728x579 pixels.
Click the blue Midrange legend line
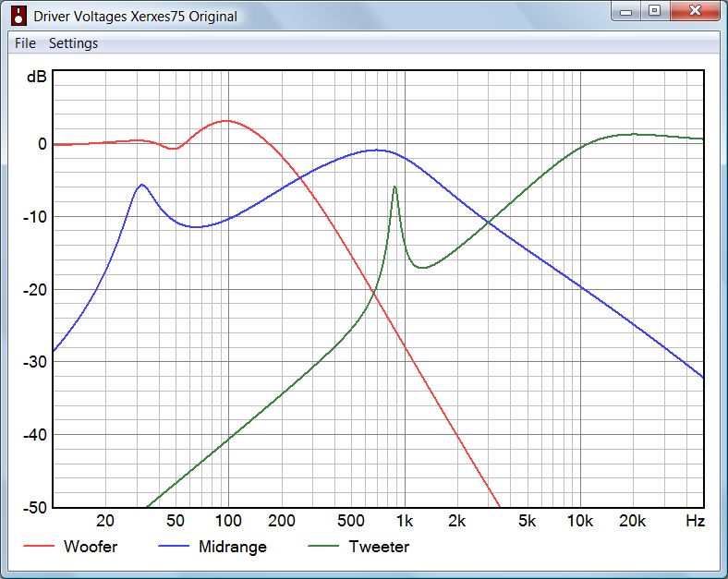pos(174,546)
